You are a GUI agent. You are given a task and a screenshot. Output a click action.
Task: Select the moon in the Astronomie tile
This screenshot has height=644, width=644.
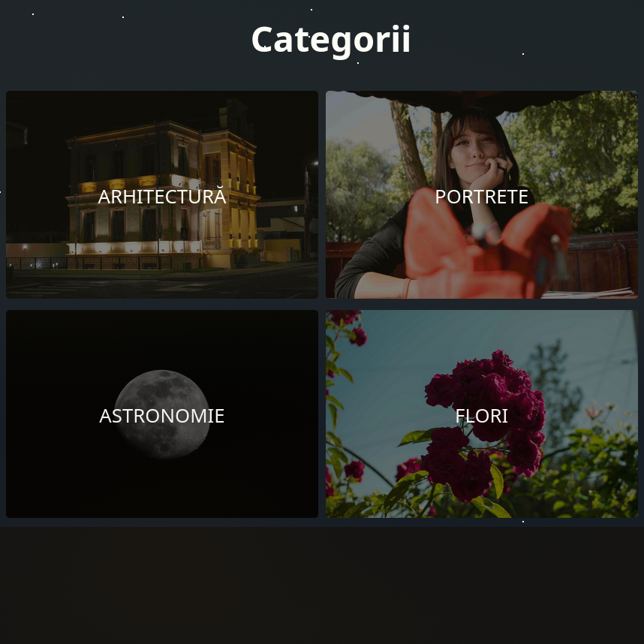(162, 414)
